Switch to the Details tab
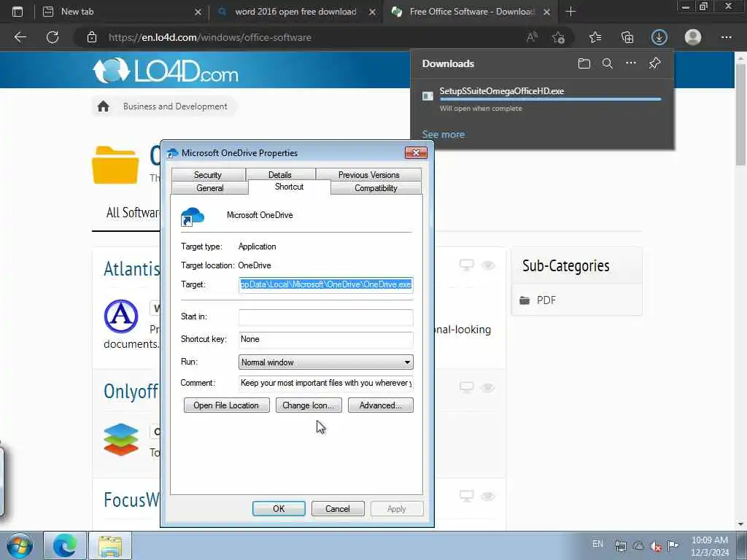This screenshot has width=747, height=560. point(279,175)
